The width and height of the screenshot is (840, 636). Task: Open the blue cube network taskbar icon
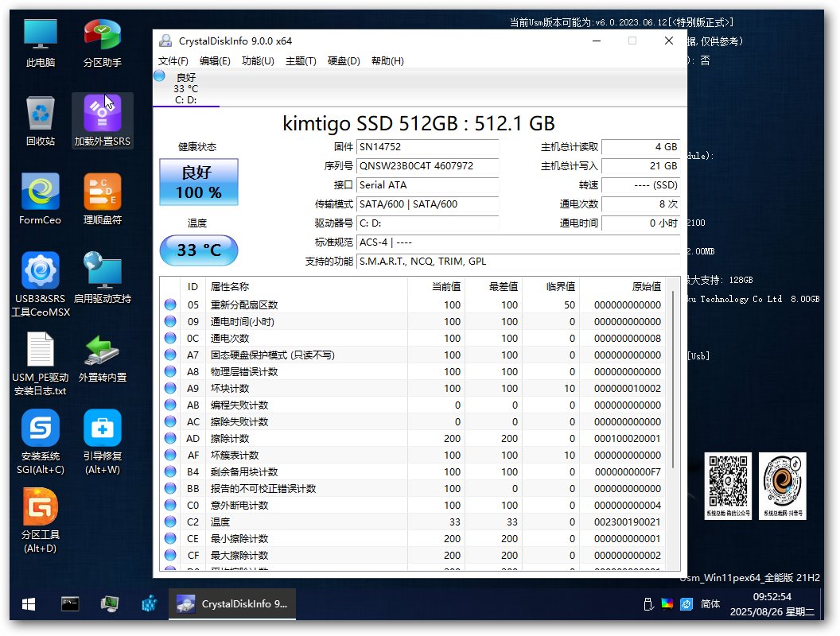tap(149, 604)
